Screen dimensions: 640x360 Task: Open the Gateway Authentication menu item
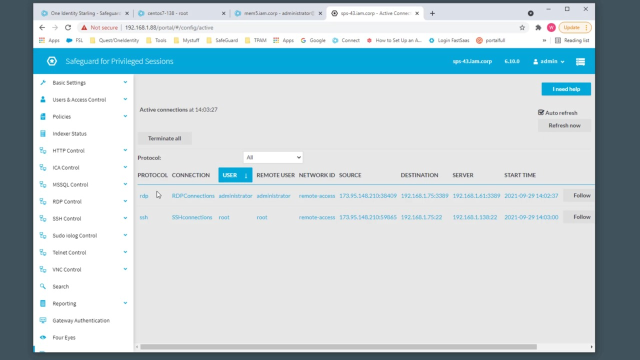(81, 320)
